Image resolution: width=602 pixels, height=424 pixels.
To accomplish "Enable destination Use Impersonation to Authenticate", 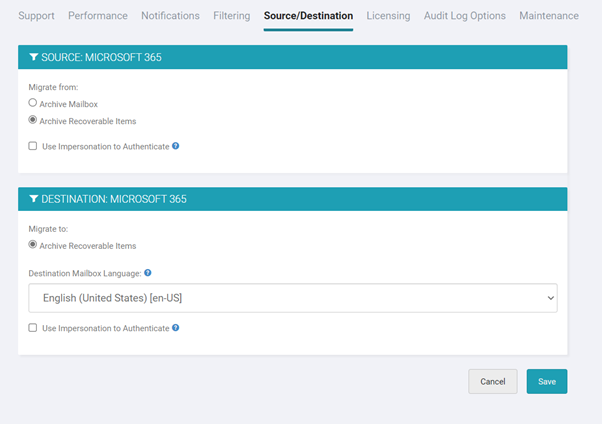I will pyautogui.click(x=33, y=328).
